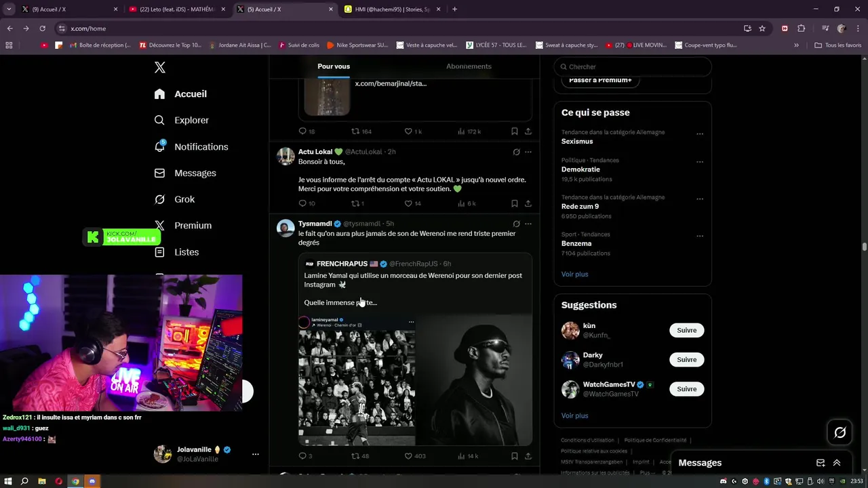Open taskbar search icon

[24, 481]
